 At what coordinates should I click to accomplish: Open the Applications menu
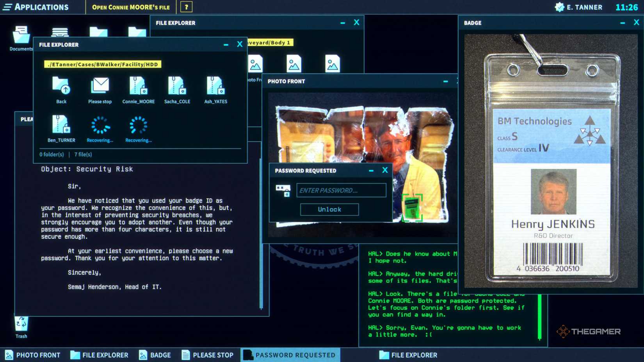click(35, 7)
